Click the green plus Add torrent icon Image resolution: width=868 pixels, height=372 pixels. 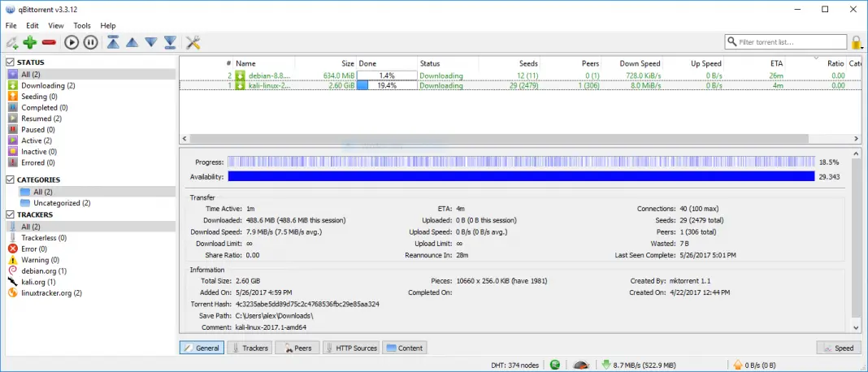30,42
